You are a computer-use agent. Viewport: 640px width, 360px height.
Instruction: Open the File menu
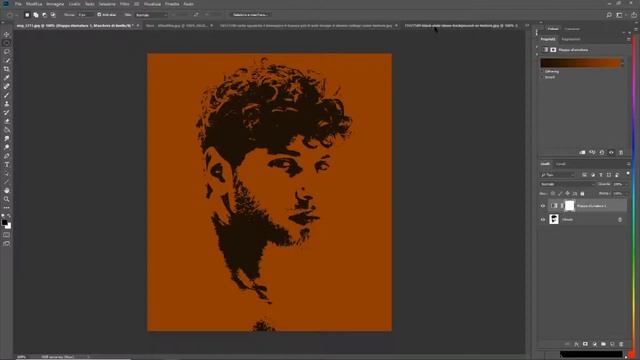point(18,4)
